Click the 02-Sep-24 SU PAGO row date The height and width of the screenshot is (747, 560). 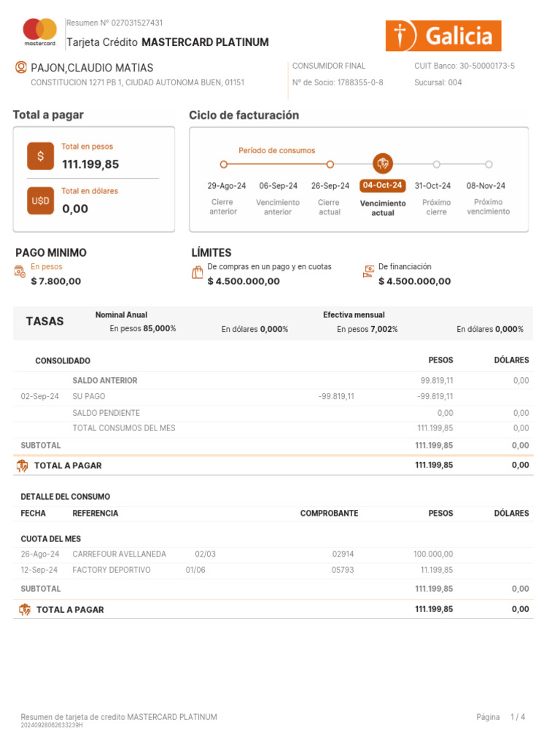(x=39, y=396)
